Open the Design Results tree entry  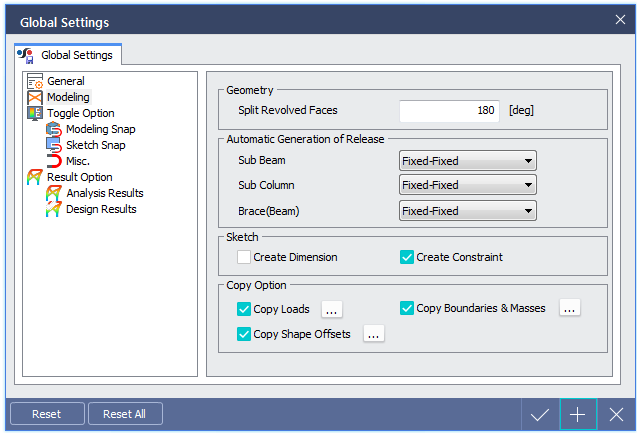[x=101, y=209]
